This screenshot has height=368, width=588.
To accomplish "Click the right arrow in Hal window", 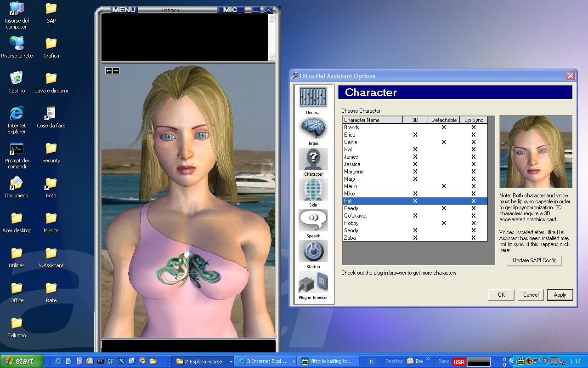I will pyautogui.click(x=116, y=70).
